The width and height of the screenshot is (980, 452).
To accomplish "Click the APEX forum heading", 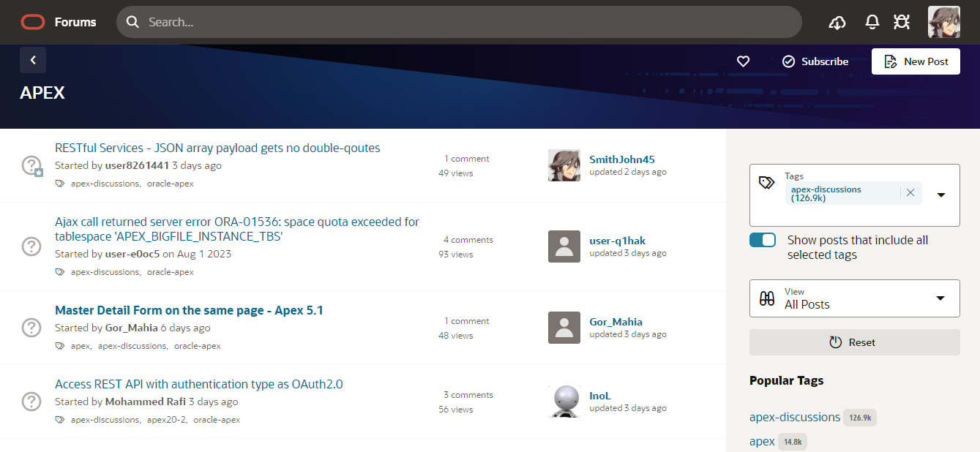I will tap(42, 93).
